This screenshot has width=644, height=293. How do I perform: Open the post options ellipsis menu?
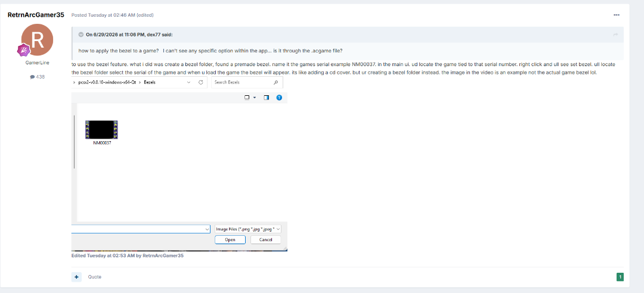tap(616, 15)
